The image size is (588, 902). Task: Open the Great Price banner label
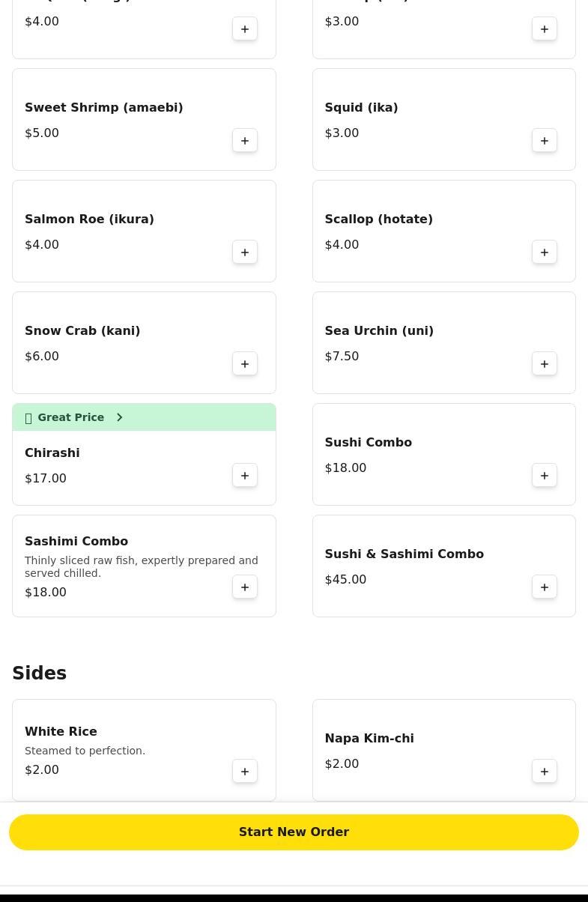[70, 417]
